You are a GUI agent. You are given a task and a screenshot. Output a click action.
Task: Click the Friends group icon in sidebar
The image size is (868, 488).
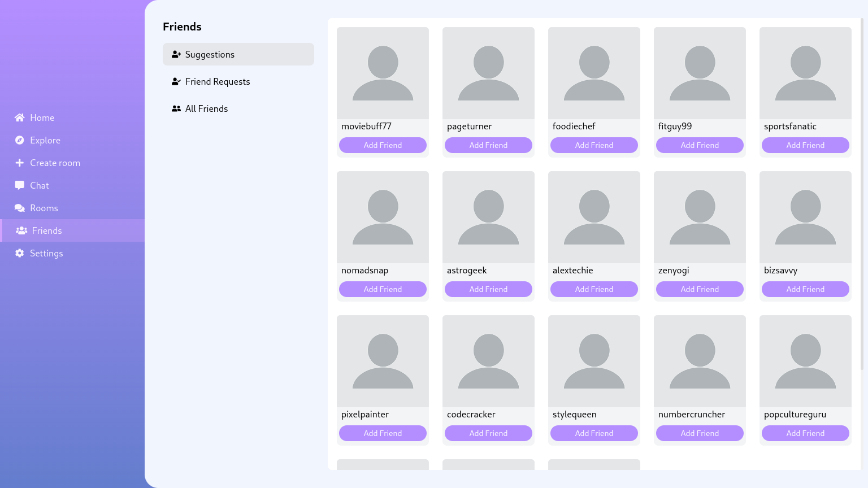pyautogui.click(x=21, y=230)
